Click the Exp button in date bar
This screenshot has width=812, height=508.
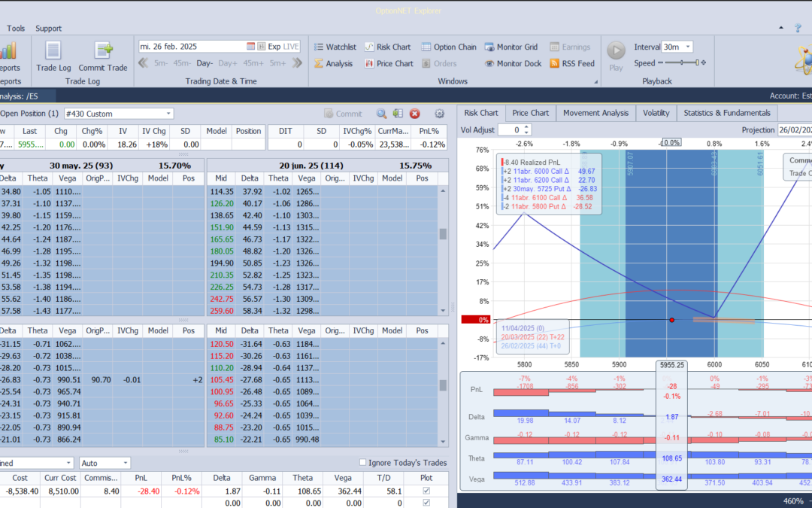[x=274, y=47]
